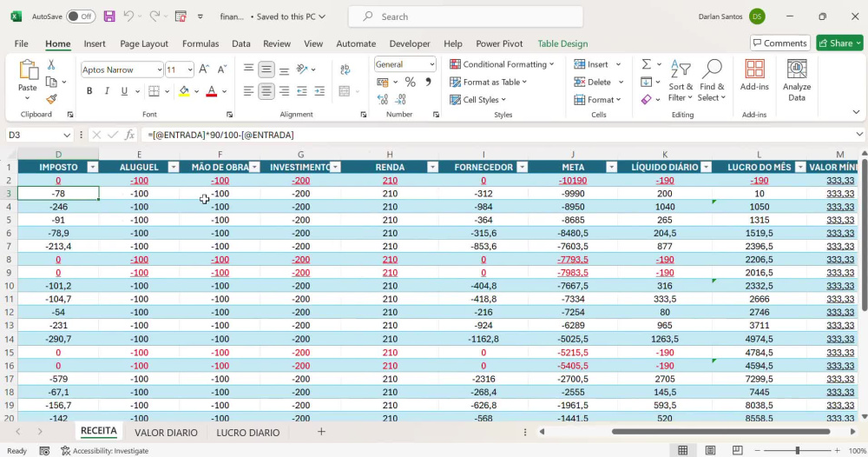Toggle Align Left button

point(248,91)
